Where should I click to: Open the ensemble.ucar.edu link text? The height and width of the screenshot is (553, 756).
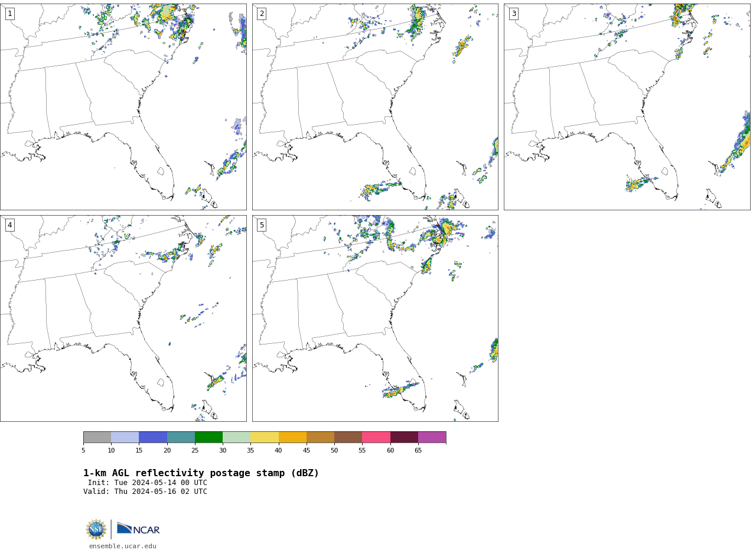pyautogui.click(x=123, y=547)
